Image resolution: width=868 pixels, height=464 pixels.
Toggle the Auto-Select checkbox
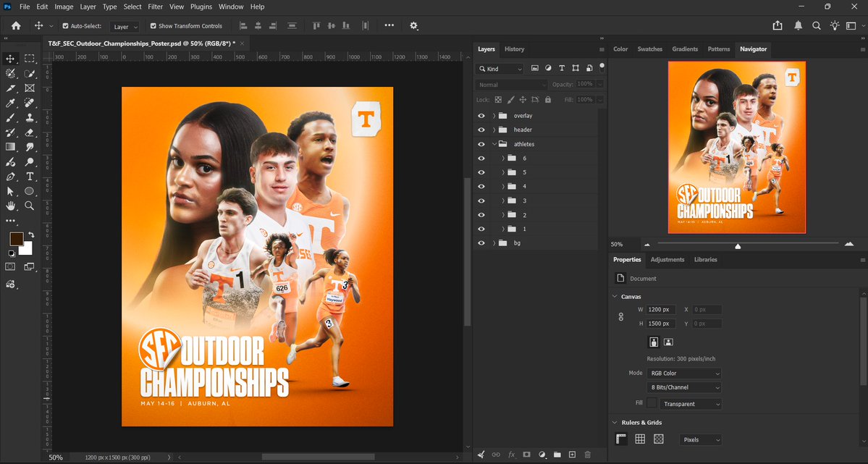[x=65, y=26]
